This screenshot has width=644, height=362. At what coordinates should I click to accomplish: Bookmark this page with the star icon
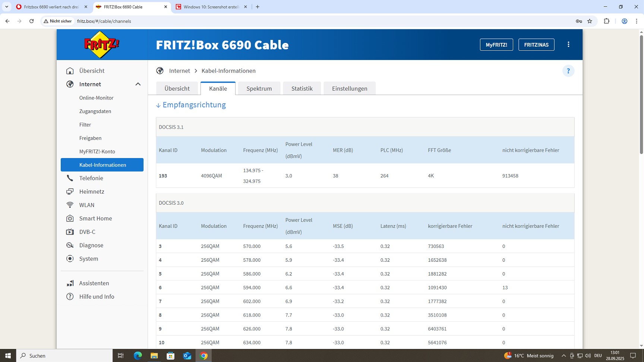point(590,21)
